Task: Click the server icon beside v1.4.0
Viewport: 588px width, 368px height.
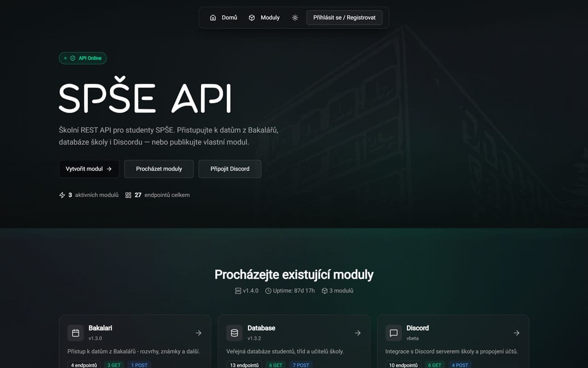Action: click(238, 291)
